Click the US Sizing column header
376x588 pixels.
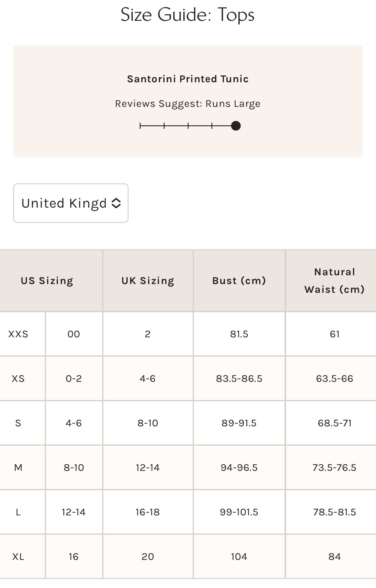click(47, 281)
